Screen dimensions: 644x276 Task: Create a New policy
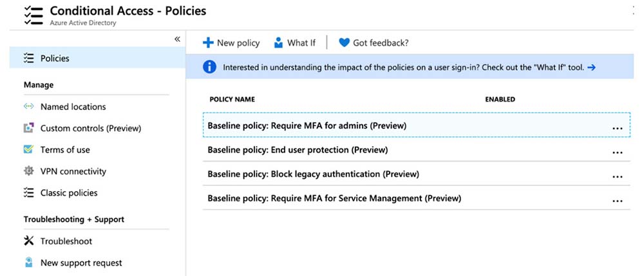click(231, 43)
